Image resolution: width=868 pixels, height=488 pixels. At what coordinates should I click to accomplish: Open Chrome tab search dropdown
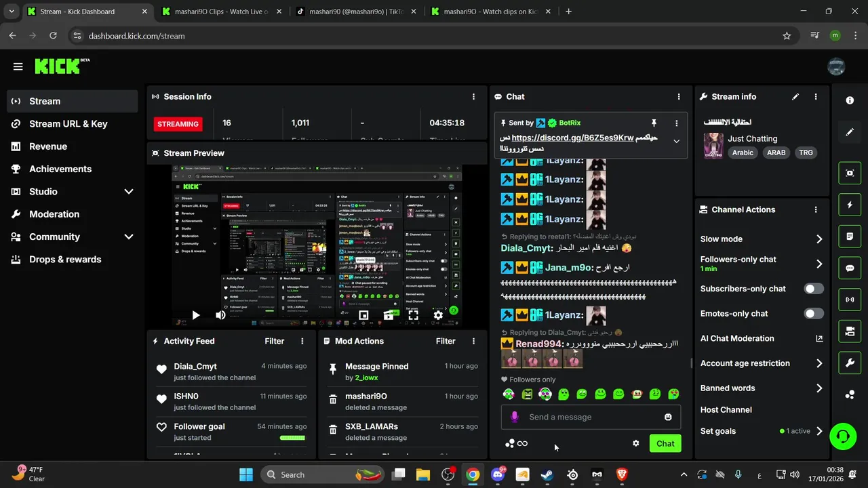tap(12, 12)
